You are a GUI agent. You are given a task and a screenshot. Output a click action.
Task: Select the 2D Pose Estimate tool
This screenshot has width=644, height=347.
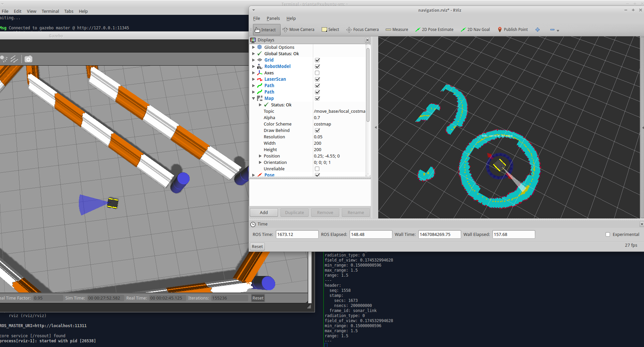[x=434, y=30]
